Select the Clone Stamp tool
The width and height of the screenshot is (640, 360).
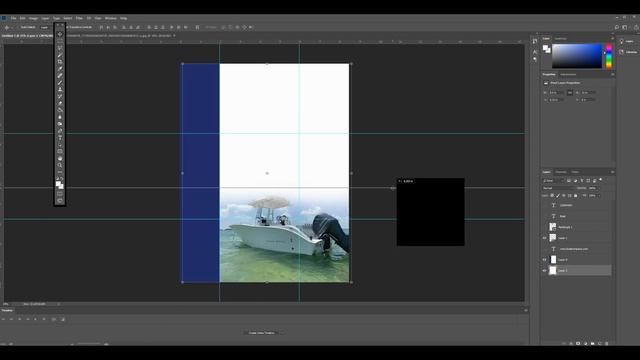60,89
